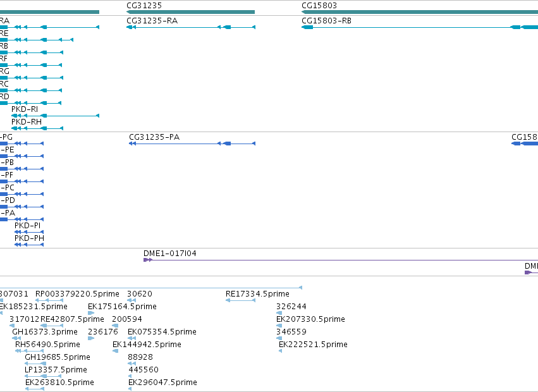538x392 pixels.
Task: Click the PKD-RI transcript glyph
Action: 55,116
